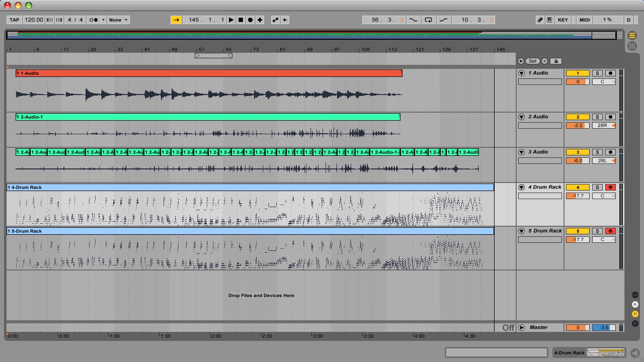Click the Set locator button

coord(532,61)
